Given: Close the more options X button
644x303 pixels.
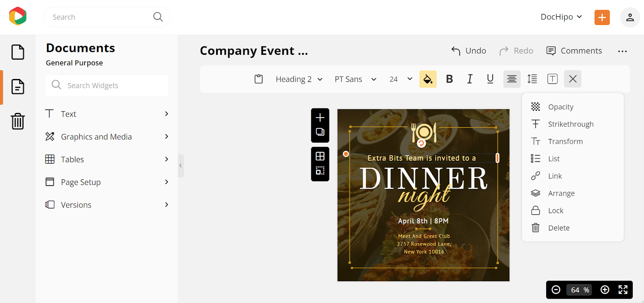Looking at the screenshot, I should [x=573, y=79].
